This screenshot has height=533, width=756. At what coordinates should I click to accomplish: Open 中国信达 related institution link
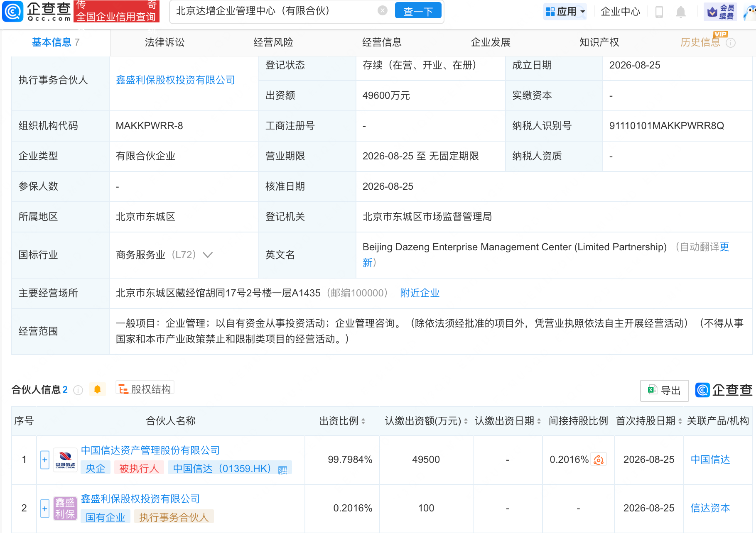tap(710, 460)
